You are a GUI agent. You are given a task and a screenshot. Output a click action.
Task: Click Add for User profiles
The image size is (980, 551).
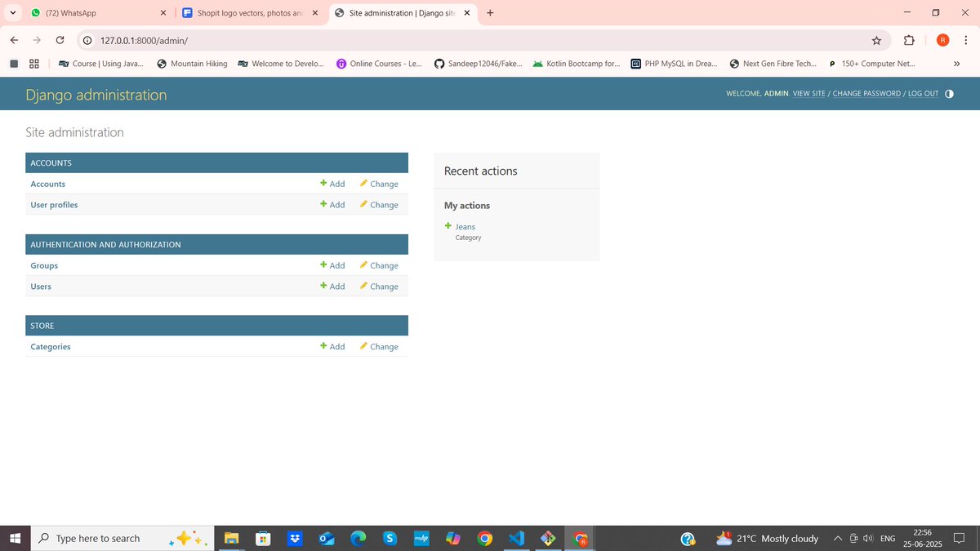[332, 205]
